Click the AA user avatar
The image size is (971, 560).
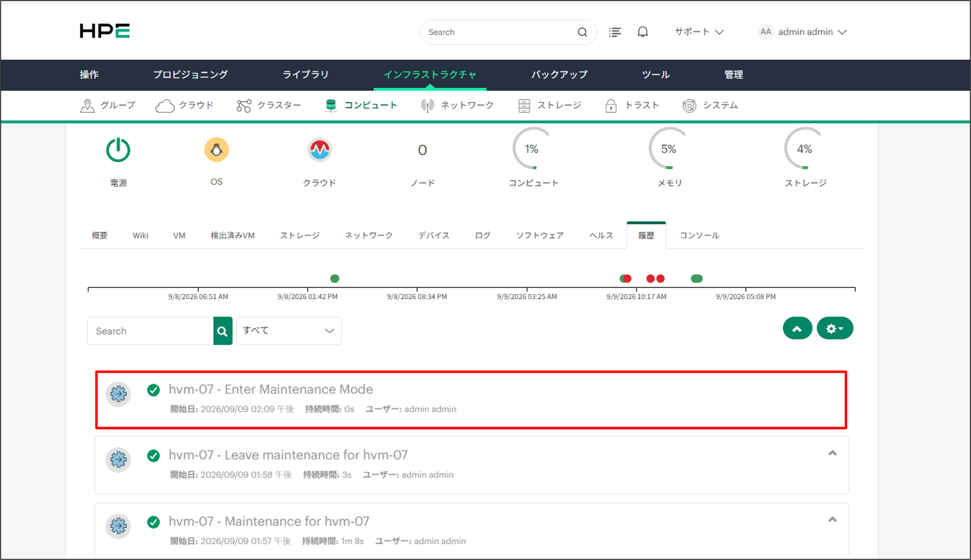coord(766,32)
